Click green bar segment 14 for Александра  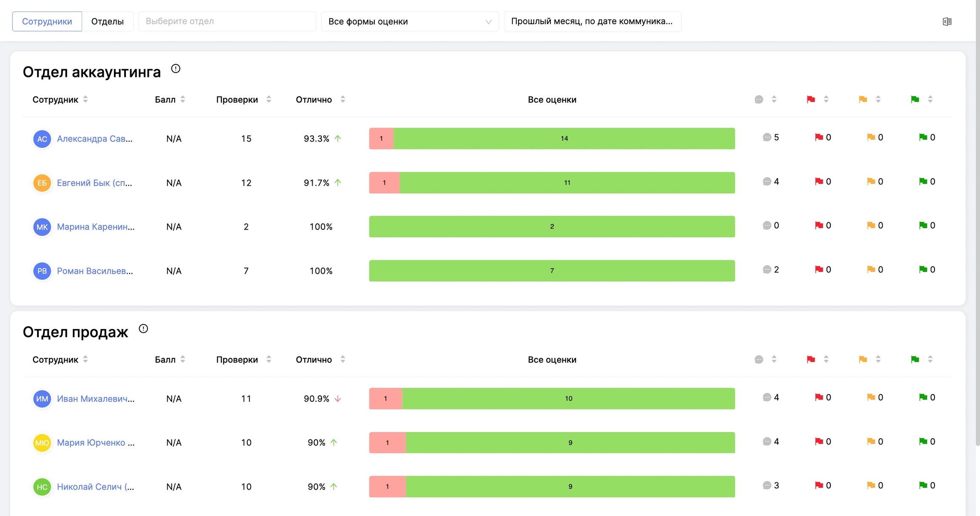[x=564, y=139]
